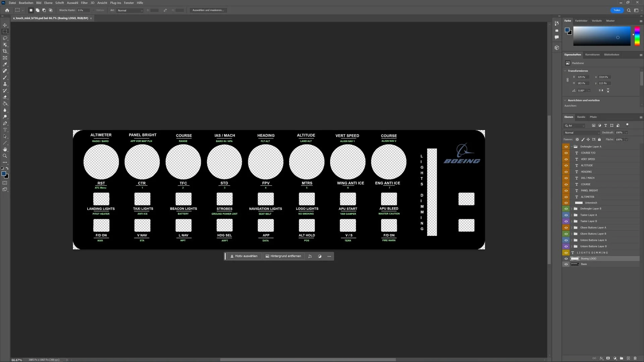Click Auswählen und maskieren button
The width and height of the screenshot is (644, 362).
point(208,10)
